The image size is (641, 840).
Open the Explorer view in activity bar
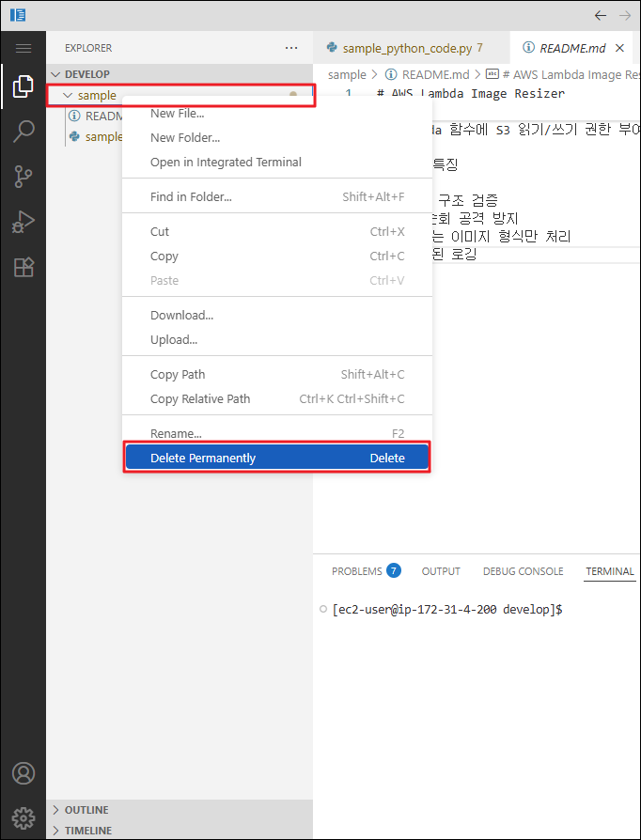pos(23,88)
